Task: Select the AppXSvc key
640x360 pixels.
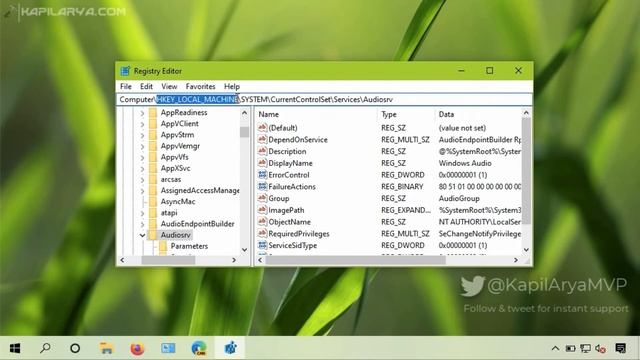Action: click(175, 168)
